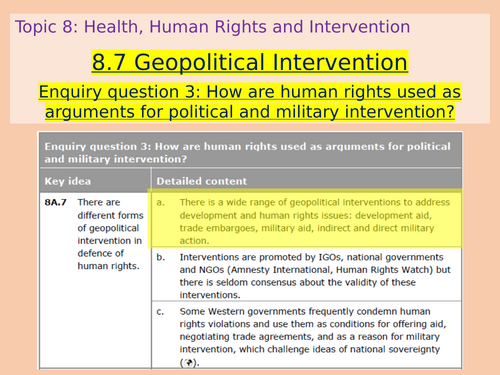Click the 8.7 Geopolitical Intervention heading
Screen dimensions: 500x375
click(250, 62)
